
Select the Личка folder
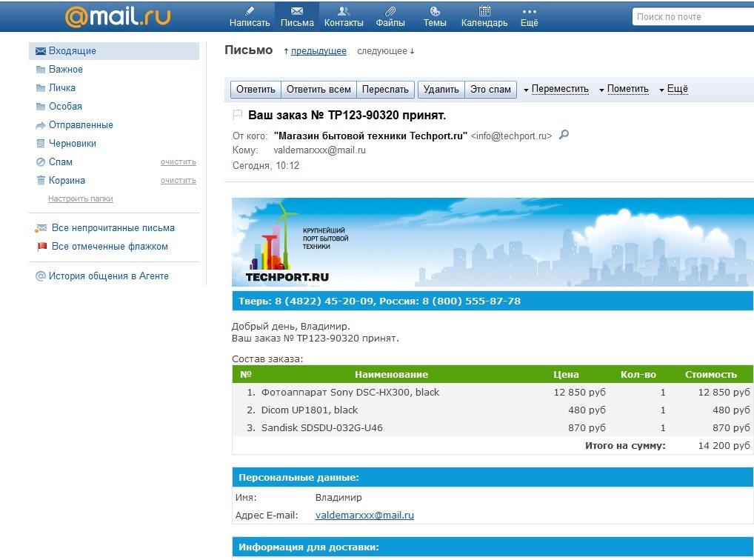tap(62, 88)
